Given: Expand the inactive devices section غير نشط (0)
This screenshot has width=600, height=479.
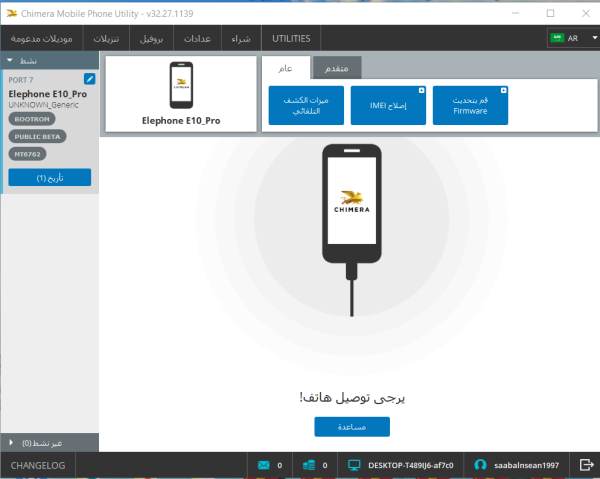Looking at the screenshot, I should point(50,443).
